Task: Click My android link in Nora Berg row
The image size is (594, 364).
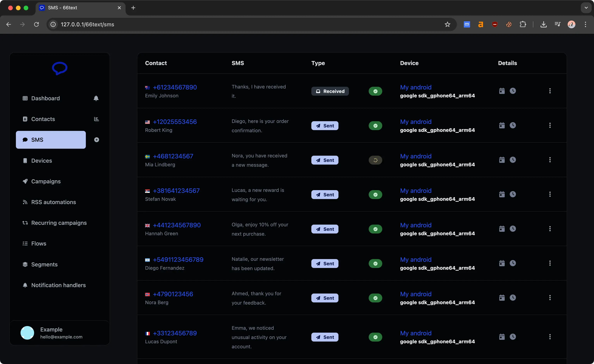Action: [x=416, y=294]
